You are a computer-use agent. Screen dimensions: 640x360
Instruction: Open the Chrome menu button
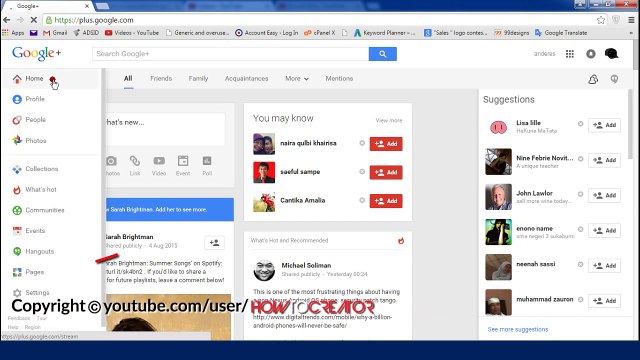631,20
